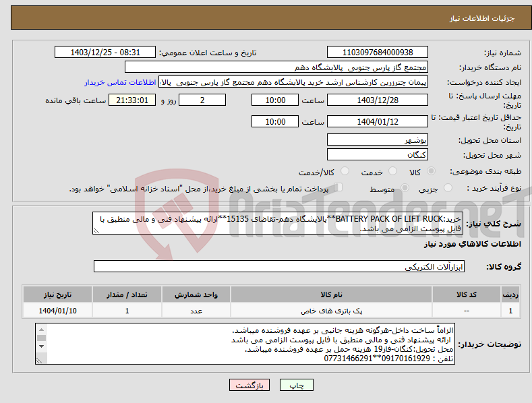Image resolution: width=532 pixels, height=403 pixels.
Task: Click the need number field 1103097684000938
Action: [378, 53]
